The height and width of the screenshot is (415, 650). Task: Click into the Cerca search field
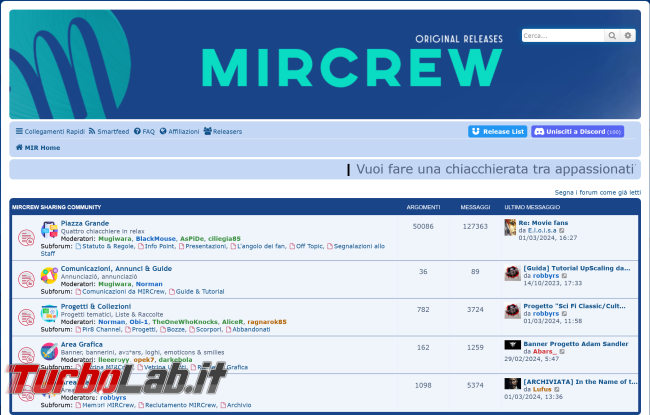pyautogui.click(x=563, y=36)
